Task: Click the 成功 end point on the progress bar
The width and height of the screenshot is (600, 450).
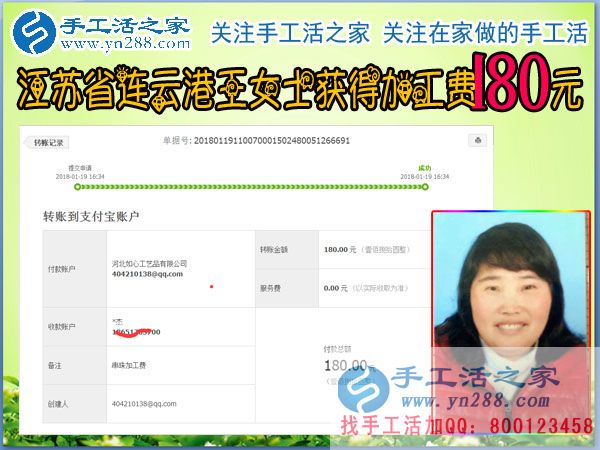Action: [x=425, y=187]
